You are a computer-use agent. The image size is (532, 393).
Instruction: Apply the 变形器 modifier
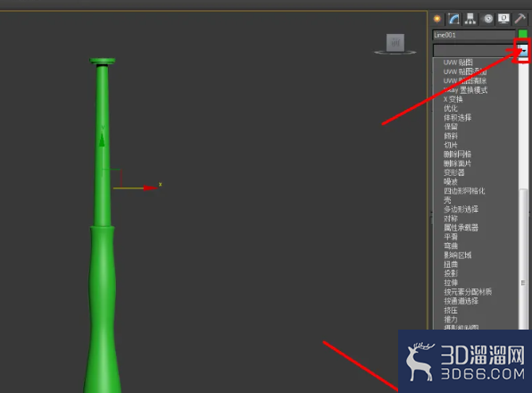(454, 172)
